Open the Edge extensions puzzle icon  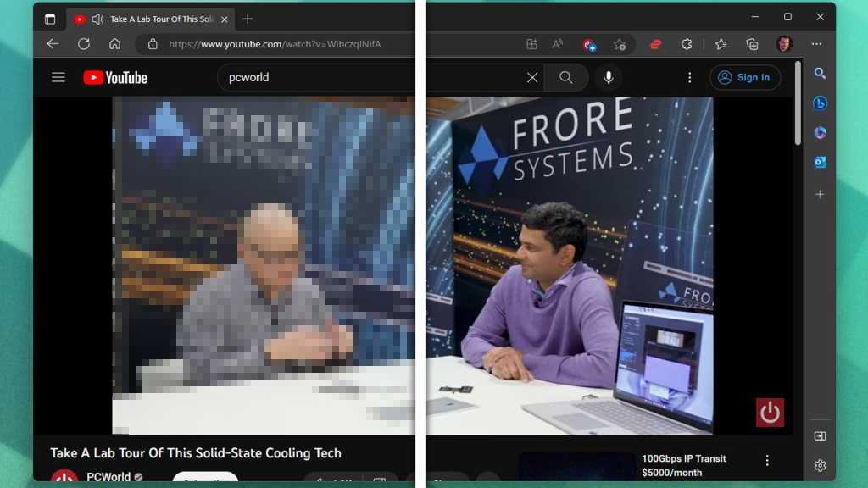click(x=687, y=44)
